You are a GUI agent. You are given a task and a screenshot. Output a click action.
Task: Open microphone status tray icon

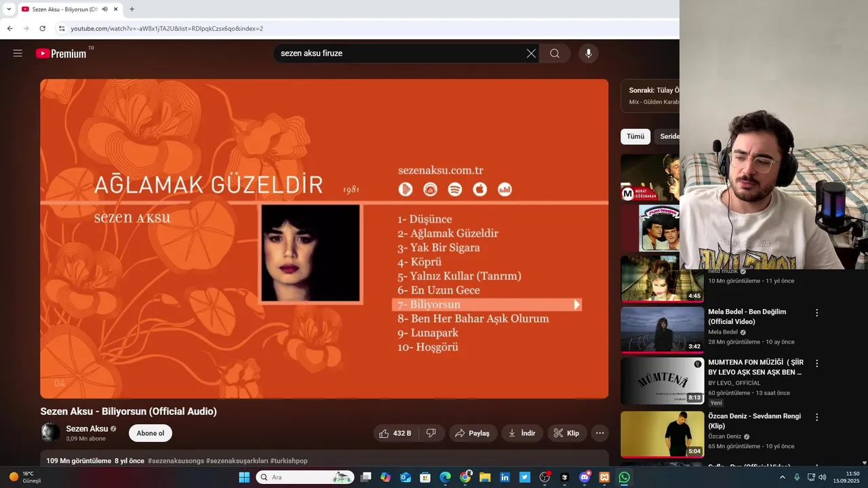tap(797, 477)
